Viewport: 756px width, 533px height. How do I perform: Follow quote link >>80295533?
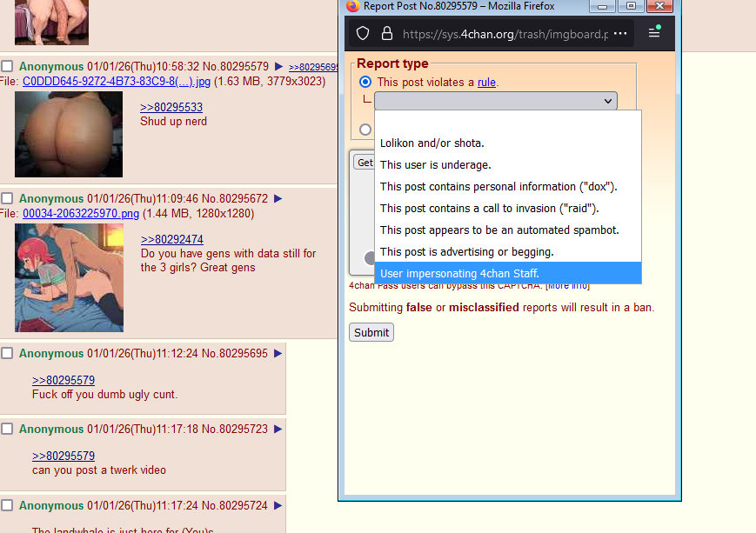point(171,108)
